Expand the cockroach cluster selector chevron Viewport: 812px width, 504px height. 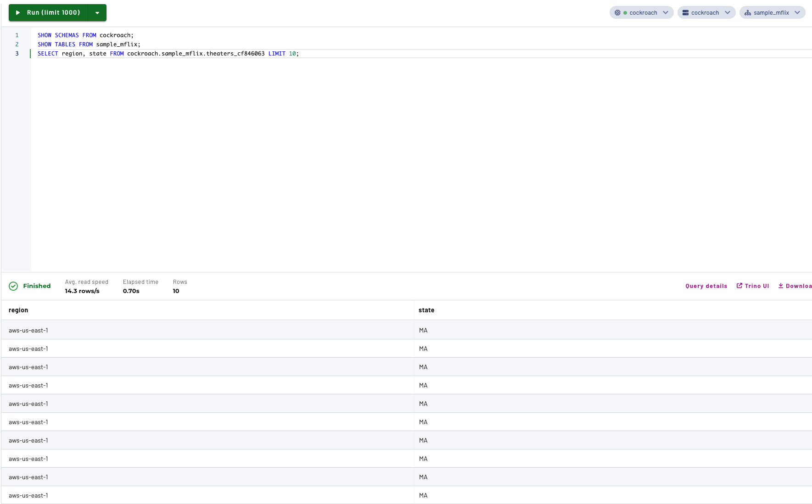pos(666,13)
